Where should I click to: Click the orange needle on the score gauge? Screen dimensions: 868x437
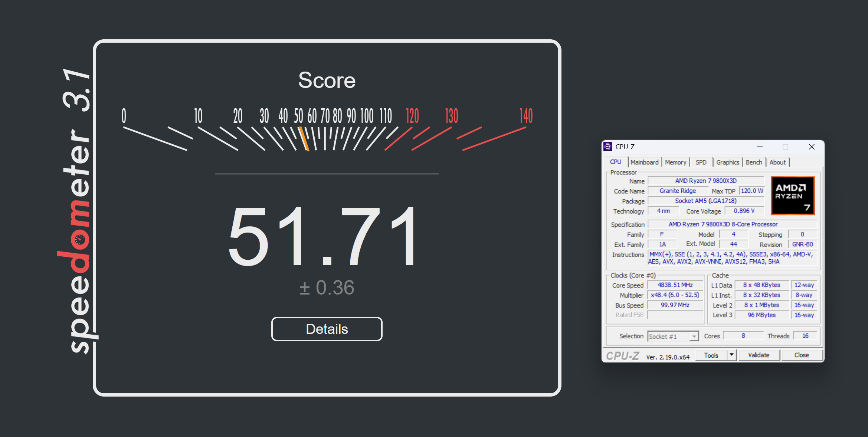(x=304, y=139)
